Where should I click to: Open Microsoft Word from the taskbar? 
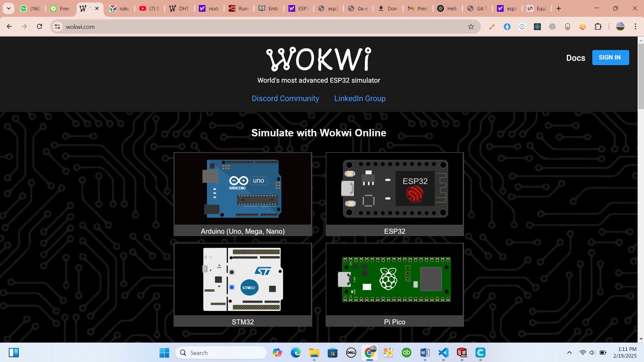pos(425,353)
